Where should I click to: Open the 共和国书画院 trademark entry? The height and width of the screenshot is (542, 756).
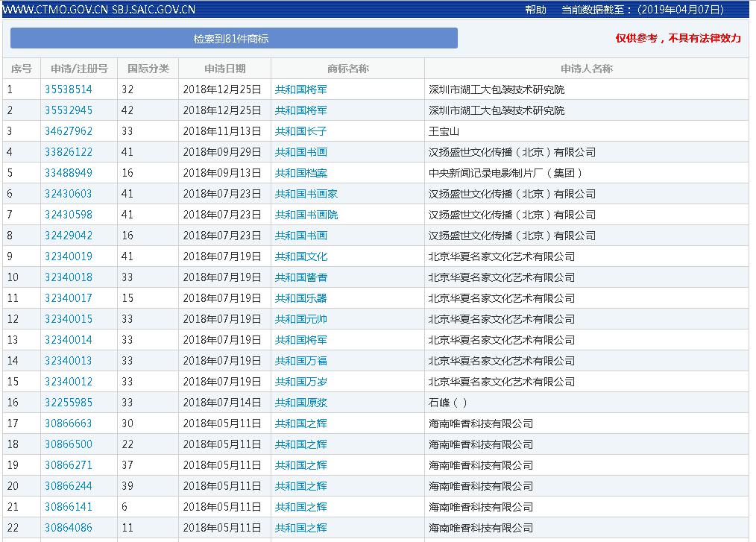point(306,215)
